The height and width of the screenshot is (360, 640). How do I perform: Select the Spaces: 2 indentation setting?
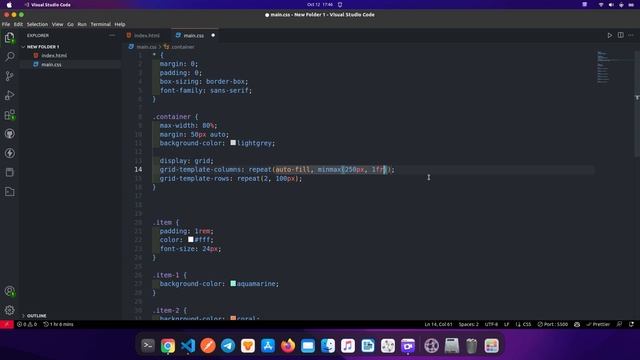[469, 324]
